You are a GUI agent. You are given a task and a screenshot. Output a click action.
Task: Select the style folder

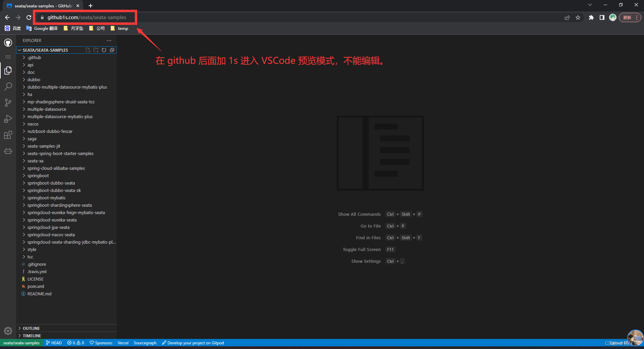66,249
